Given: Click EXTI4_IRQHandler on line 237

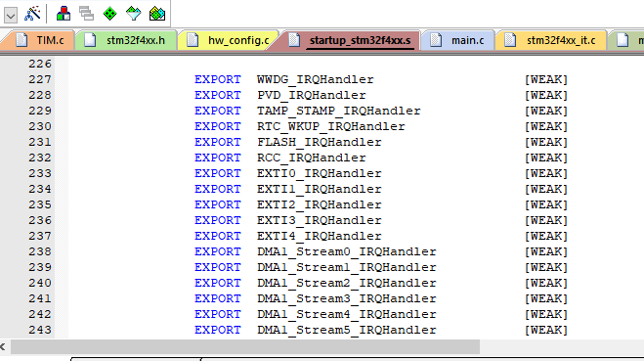Looking at the screenshot, I should tap(320, 236).
